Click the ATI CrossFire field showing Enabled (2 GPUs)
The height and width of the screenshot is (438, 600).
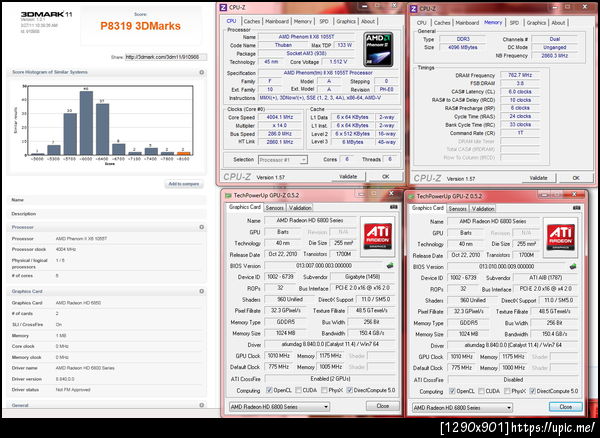click(x=330, y=379)
